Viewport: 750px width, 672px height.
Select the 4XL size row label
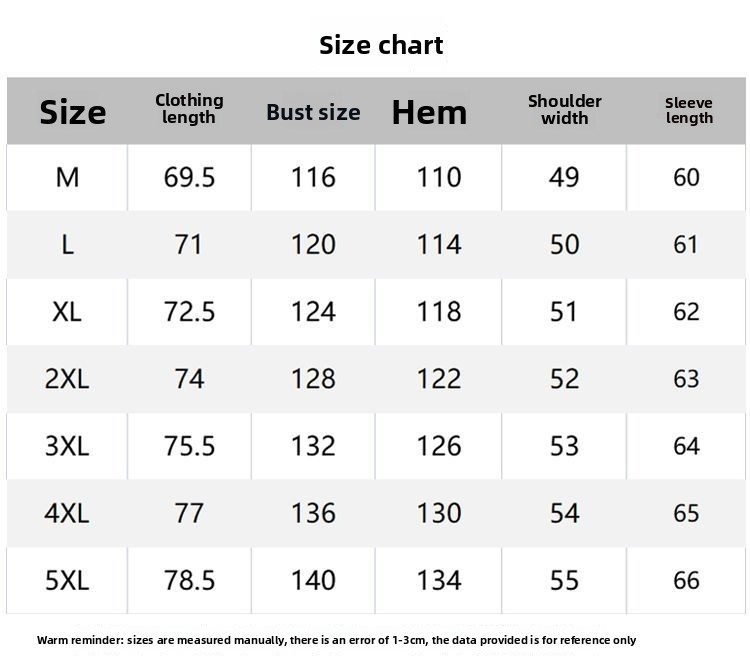pyautogui.click(x=67, y=513)
